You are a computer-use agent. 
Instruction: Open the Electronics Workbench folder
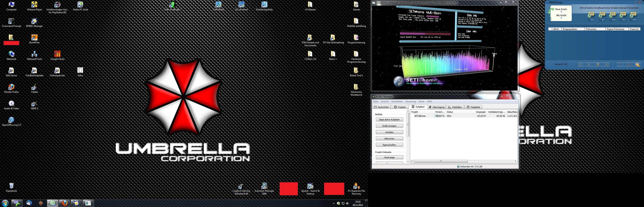[x=356, y=90]
